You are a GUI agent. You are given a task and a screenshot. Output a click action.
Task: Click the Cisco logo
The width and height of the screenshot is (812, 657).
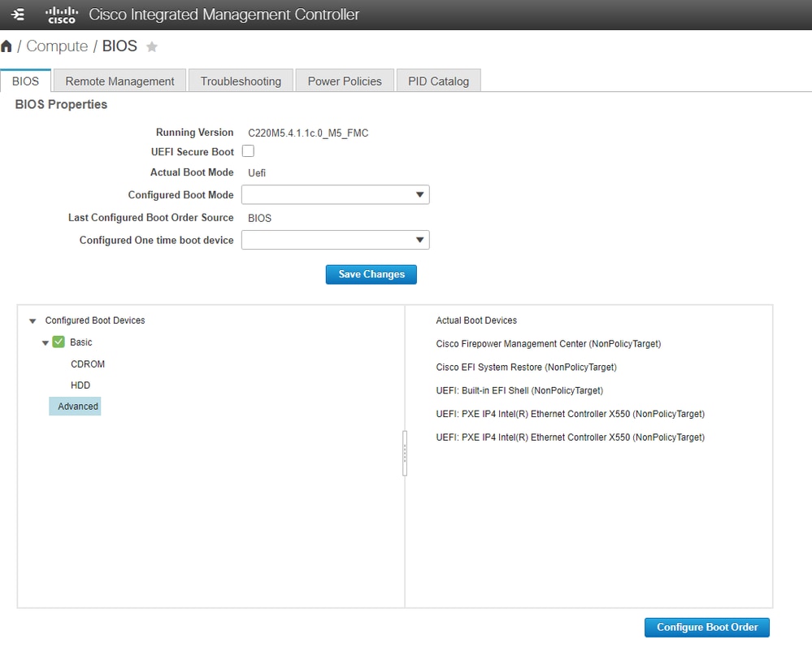61,15
